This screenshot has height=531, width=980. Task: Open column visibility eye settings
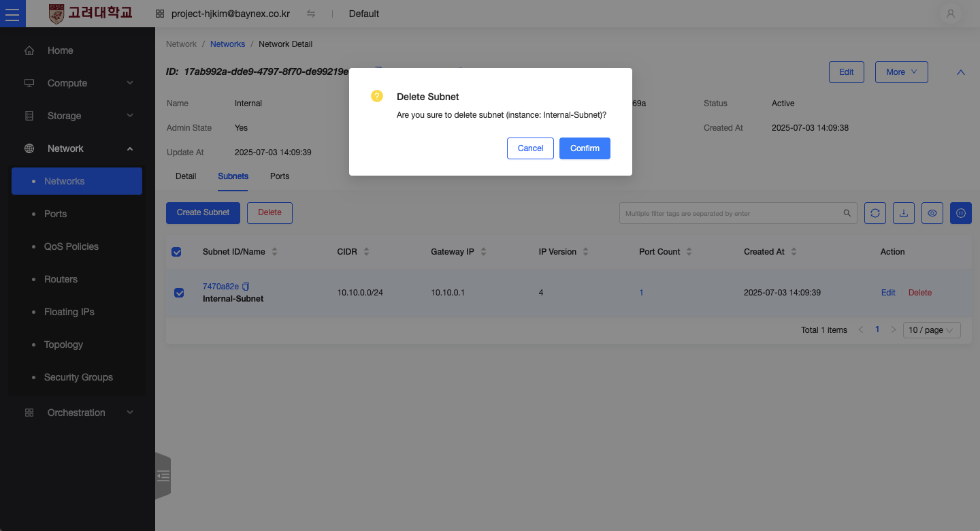[x=932, y=213]
